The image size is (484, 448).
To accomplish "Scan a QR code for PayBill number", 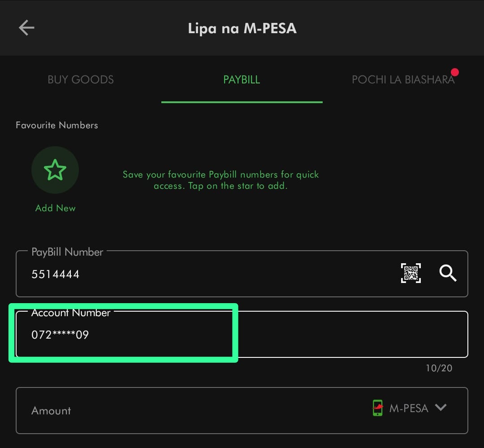I will click(x=411, y=273).
